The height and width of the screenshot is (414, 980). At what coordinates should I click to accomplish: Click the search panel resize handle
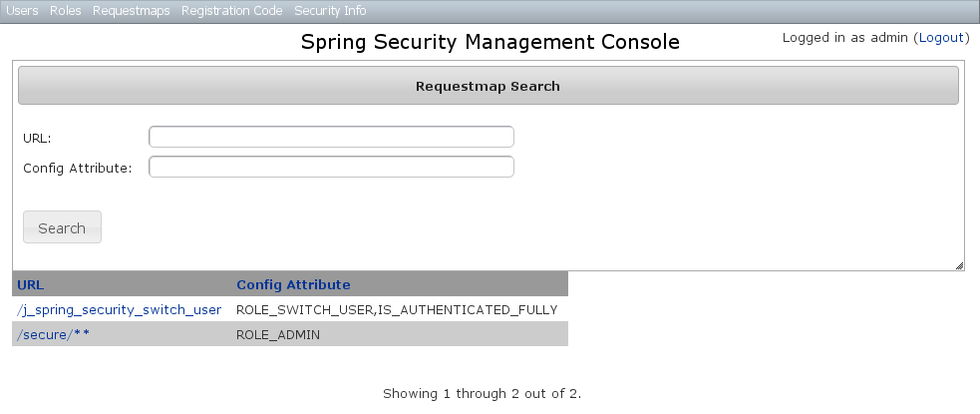pyautogui.click(x=959, y=264)
